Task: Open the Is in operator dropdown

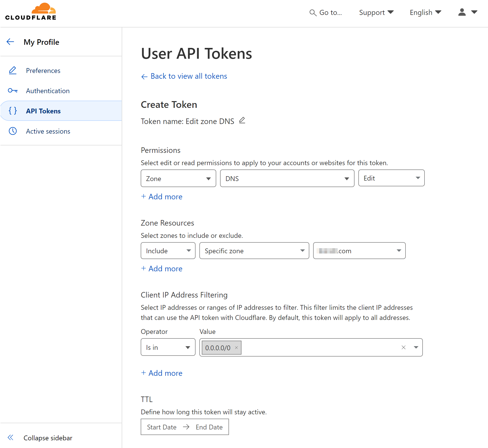Action: tap(168, 347)
